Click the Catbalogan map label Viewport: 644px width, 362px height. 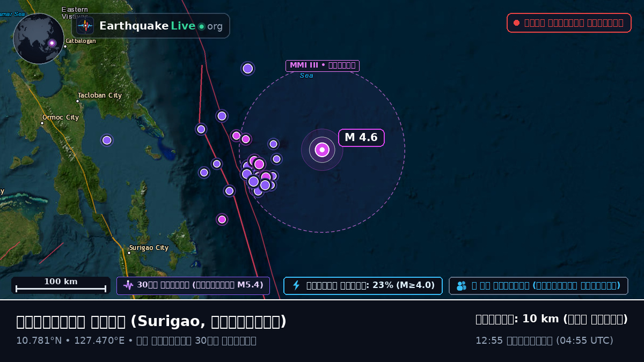pos(80,41)
